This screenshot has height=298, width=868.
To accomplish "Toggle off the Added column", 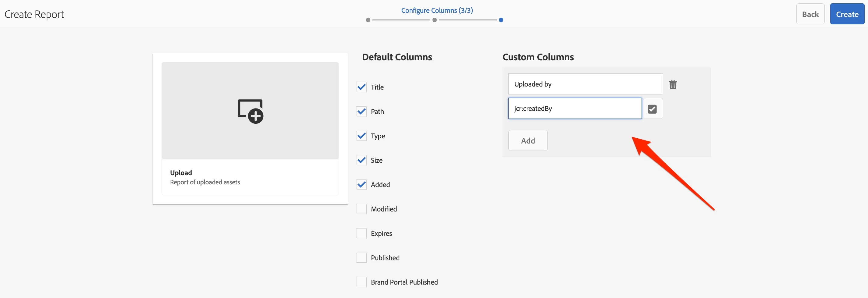I will click(x=361, y=185).
